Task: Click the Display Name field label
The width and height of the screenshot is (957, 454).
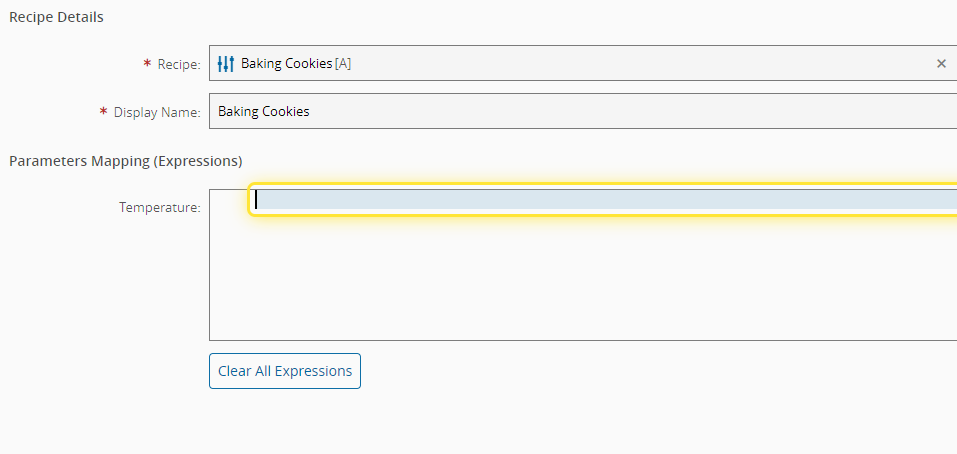Action: pyautogui.click(x=157, y=112)
